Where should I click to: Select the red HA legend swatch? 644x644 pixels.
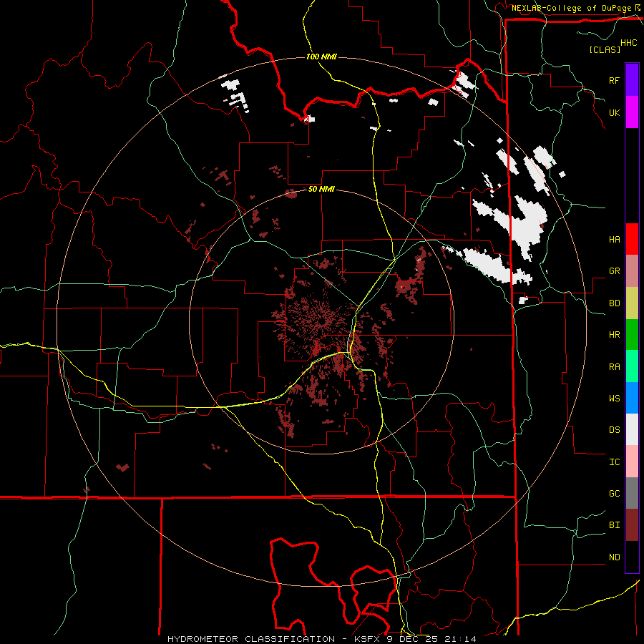coord(632,238)
